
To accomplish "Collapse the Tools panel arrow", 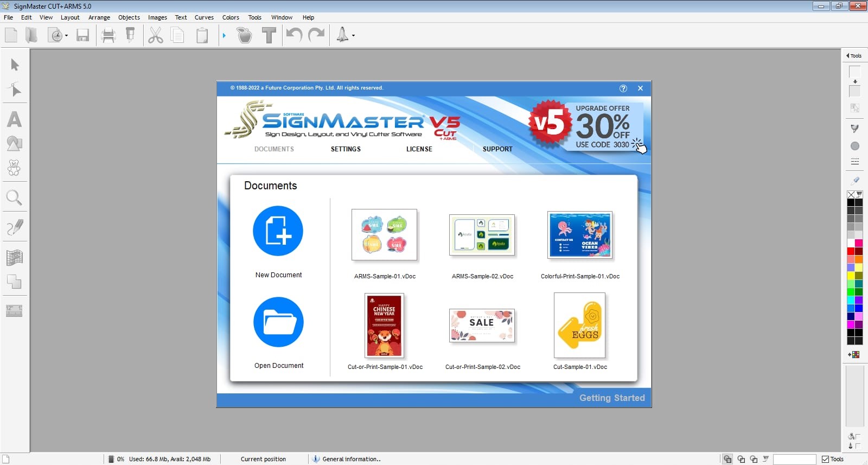I will [x=847, y=55].
